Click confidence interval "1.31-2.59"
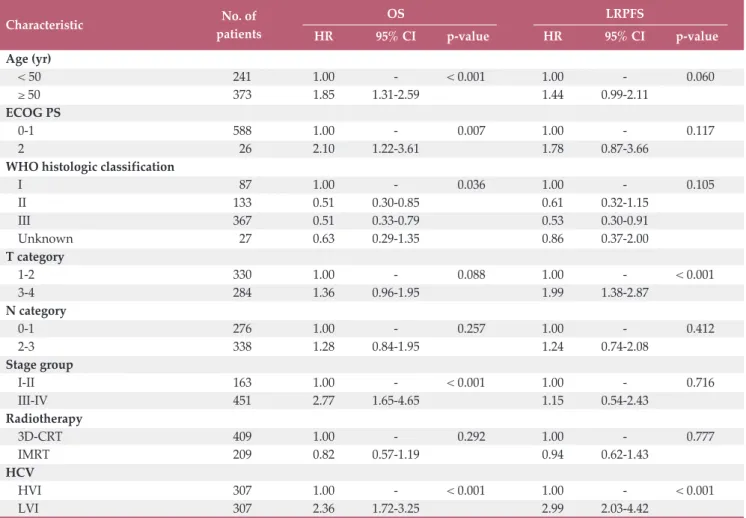 [x=396, y=95]
